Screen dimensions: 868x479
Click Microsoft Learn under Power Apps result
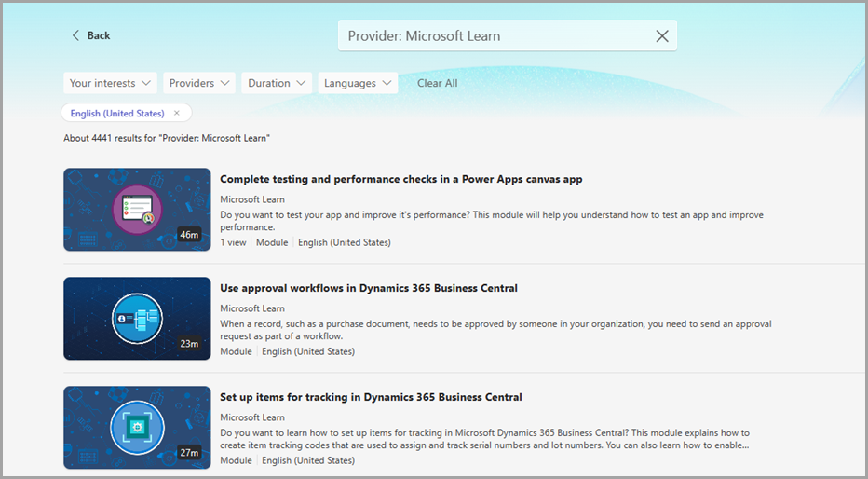point(252,199)
